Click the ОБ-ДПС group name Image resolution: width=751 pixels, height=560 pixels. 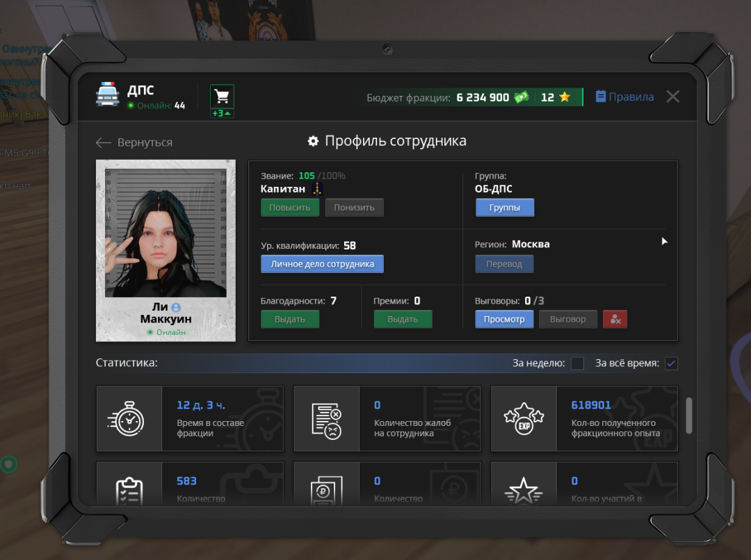[x=493, y=189]
